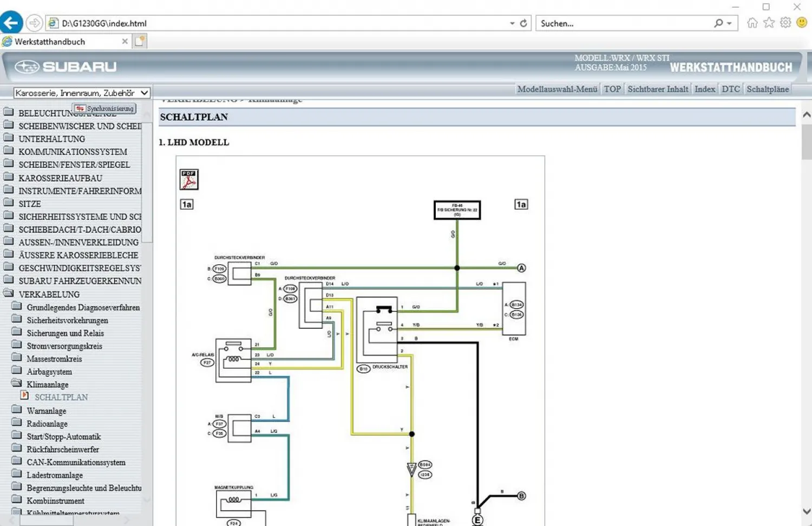
Task: Open a new browser tab
Action: 140,41
